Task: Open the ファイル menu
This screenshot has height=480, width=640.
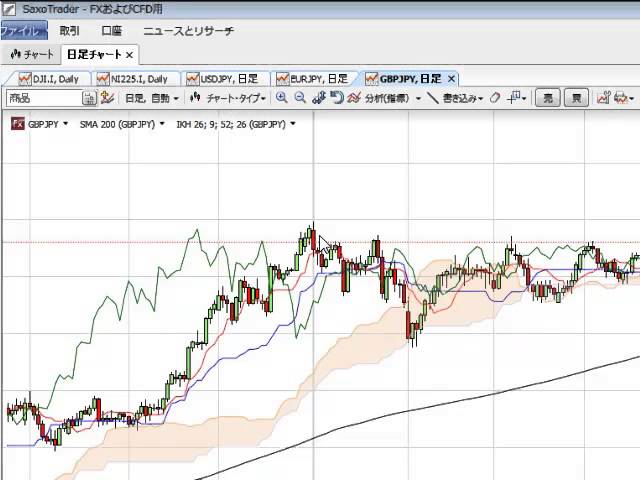Action: (22, 31)
